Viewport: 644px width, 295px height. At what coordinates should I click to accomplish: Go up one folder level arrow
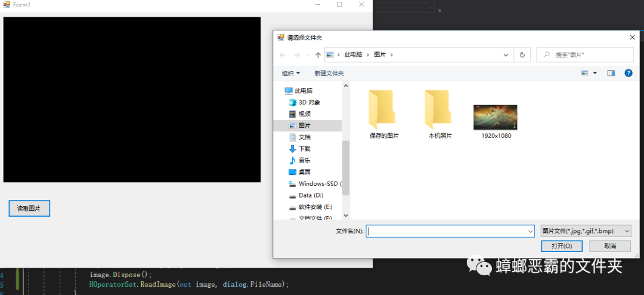coord(317,55)
